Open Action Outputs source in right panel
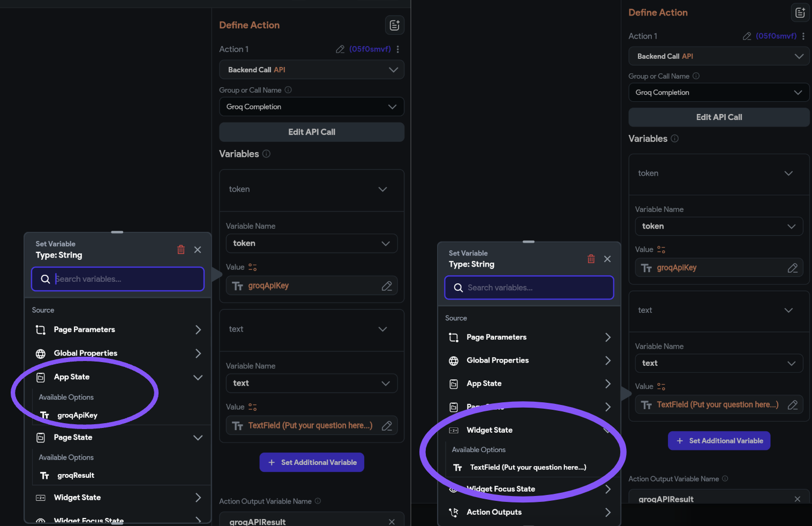This screenshot has width=812, height=526. tap(529, 513)
